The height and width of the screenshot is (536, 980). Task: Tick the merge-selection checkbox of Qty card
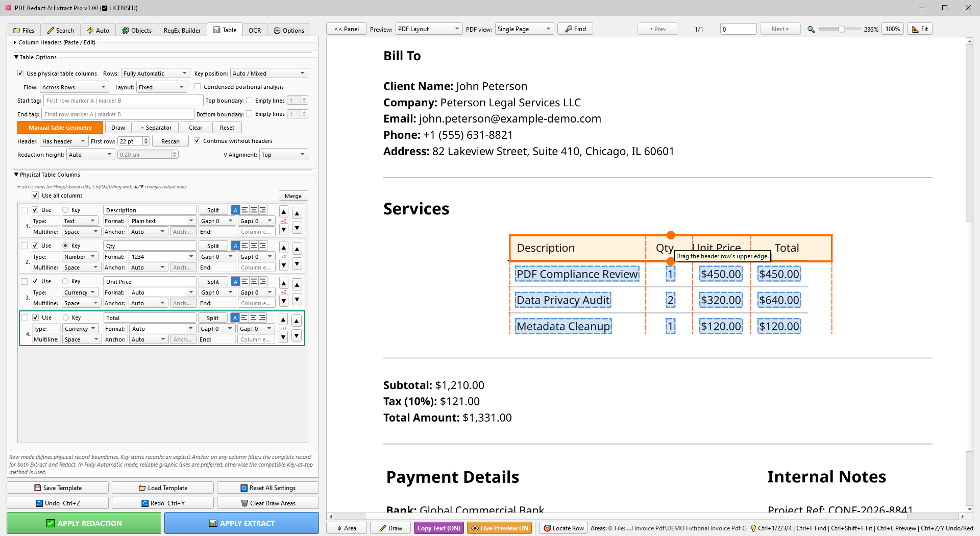(24, 246)
